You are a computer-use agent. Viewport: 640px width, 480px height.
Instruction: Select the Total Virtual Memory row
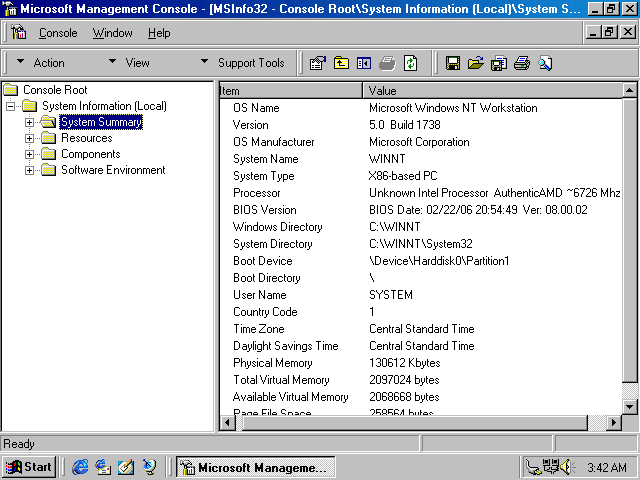tap(420, 380)
